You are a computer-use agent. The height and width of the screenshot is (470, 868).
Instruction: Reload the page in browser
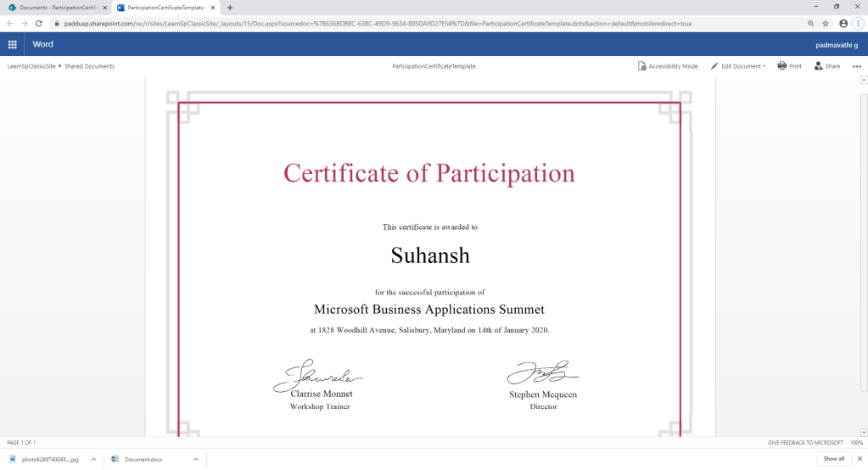(39, 24)
